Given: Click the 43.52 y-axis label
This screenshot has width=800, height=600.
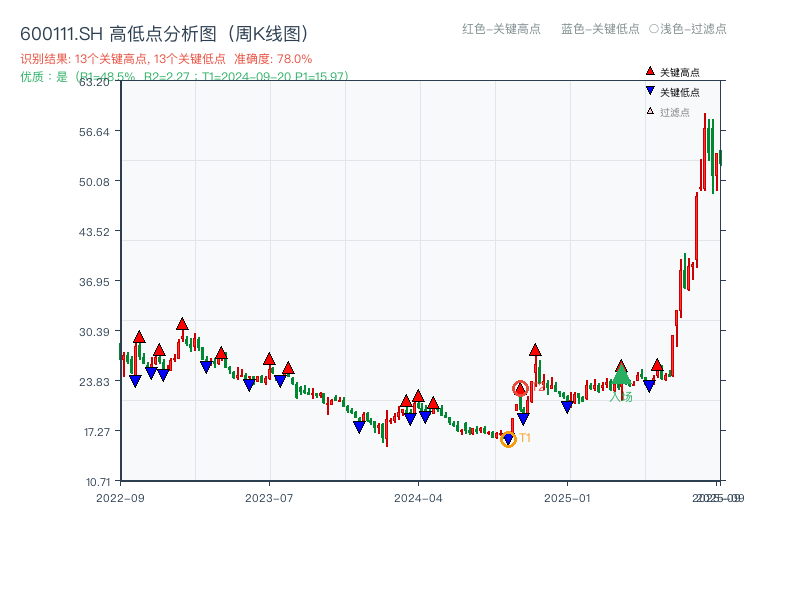Looking at the screenshot, I should pos(94,232).
